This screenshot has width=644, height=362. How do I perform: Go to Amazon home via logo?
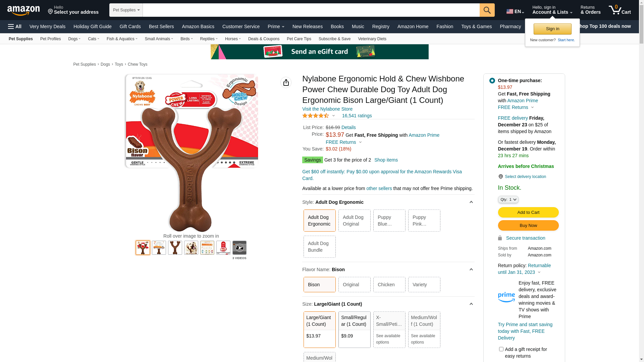click(23, 10)
